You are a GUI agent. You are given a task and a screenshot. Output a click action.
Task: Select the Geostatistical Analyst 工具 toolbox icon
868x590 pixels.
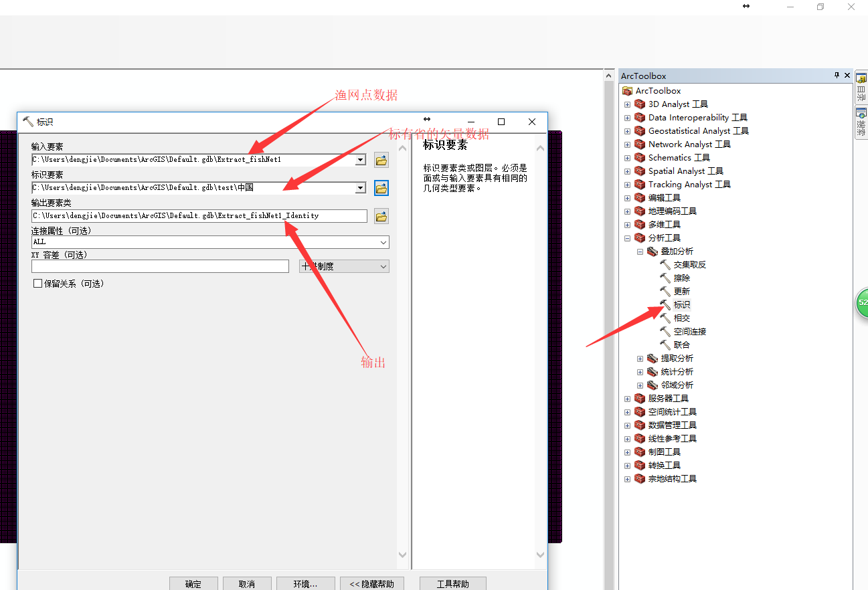pos(640,131)
